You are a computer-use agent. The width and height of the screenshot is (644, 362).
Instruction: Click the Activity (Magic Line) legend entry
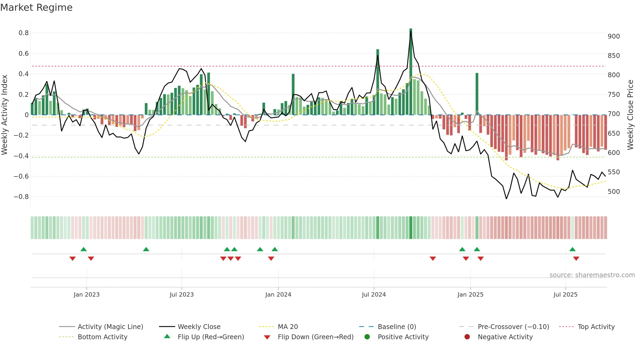(x=101, y=327)
